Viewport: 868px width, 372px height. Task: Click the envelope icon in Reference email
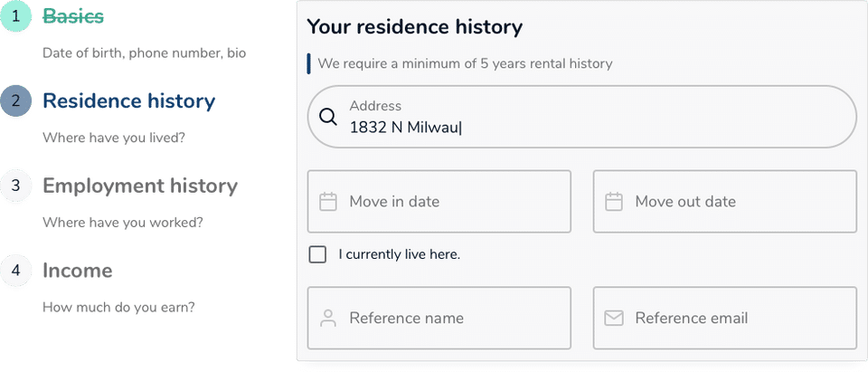coord(614,319)
